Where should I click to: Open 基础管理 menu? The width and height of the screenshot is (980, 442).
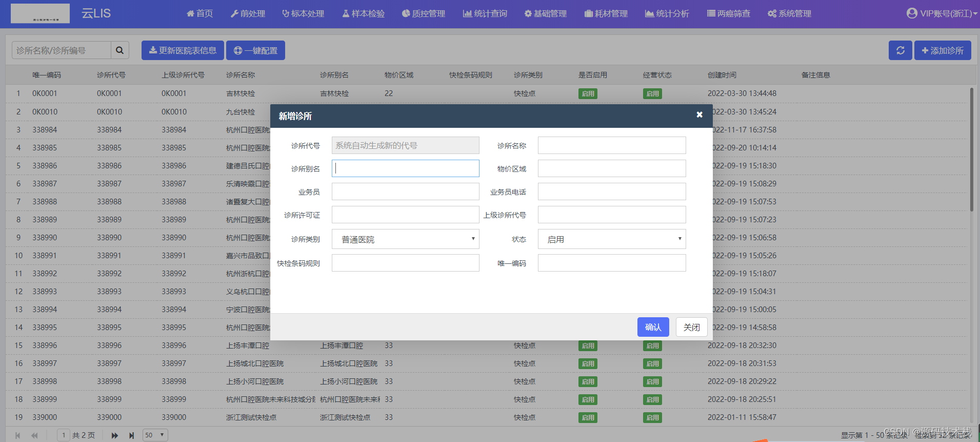click(x=545, y=13)
